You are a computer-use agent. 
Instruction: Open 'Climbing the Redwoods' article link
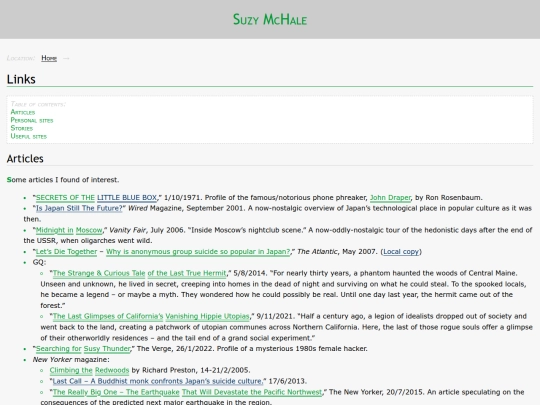(x=89, y=370)
